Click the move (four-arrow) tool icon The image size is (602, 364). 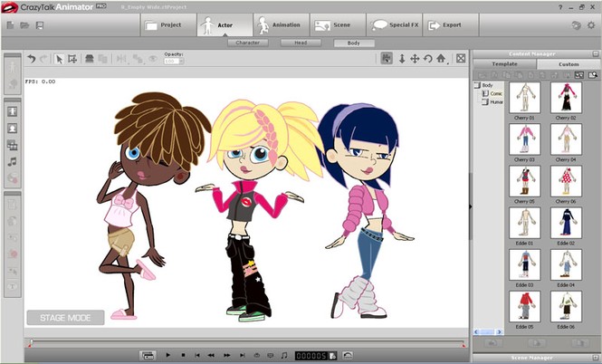pos(415,59)
